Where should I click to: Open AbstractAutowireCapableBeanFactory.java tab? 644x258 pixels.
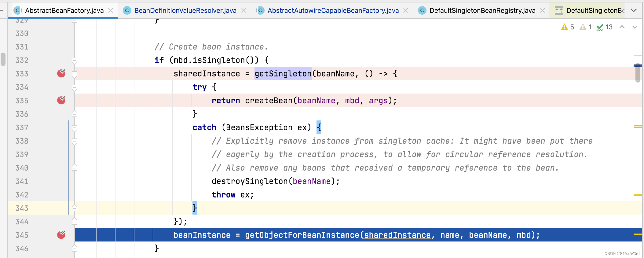pos(333,10)
